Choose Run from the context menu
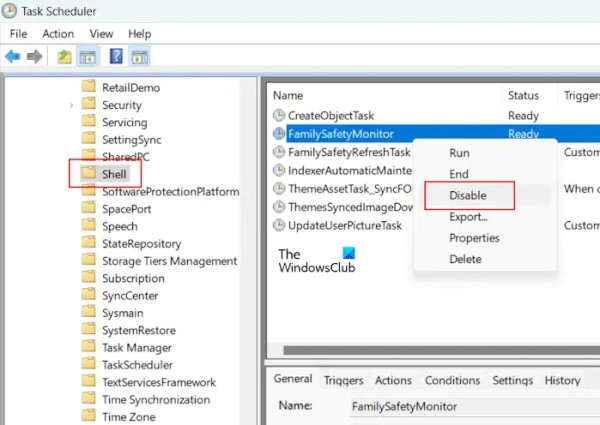Screen dimensions: 600x425 click(485, 153)
